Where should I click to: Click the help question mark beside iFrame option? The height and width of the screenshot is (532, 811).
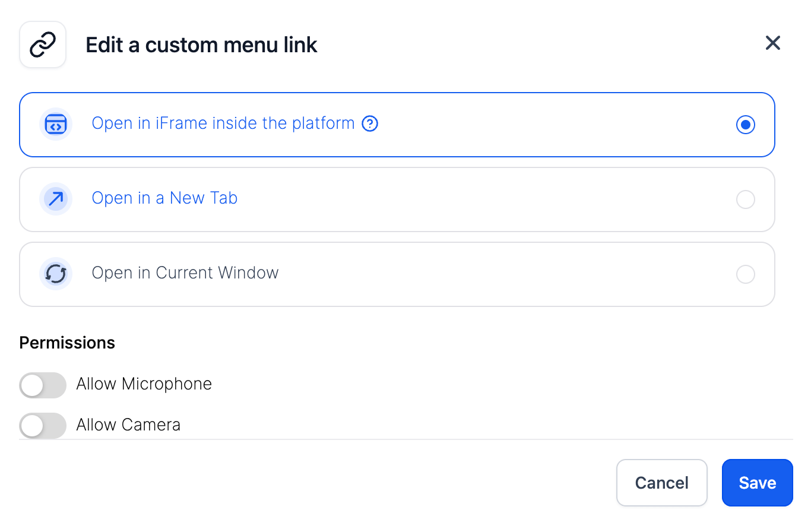click(x=370, y=123)
